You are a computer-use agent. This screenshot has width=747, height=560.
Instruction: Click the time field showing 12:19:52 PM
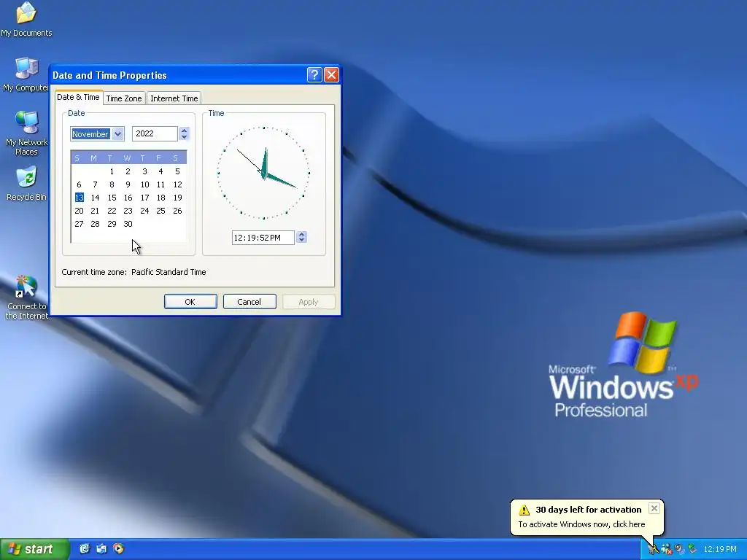click(x=263, y=238)
